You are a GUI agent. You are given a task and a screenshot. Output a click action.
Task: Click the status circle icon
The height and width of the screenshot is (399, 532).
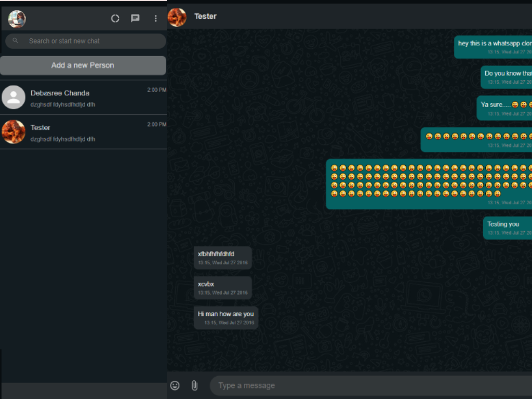coord(115,18)
